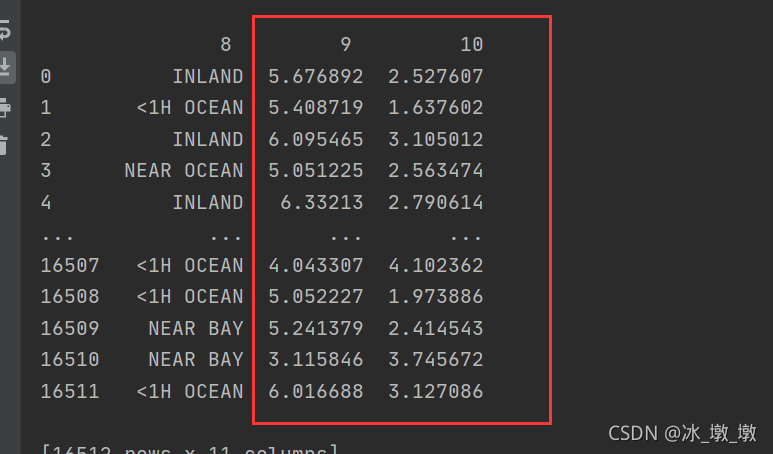
Task: Clear console with the trash icon
Action: [x=4, y=145]
